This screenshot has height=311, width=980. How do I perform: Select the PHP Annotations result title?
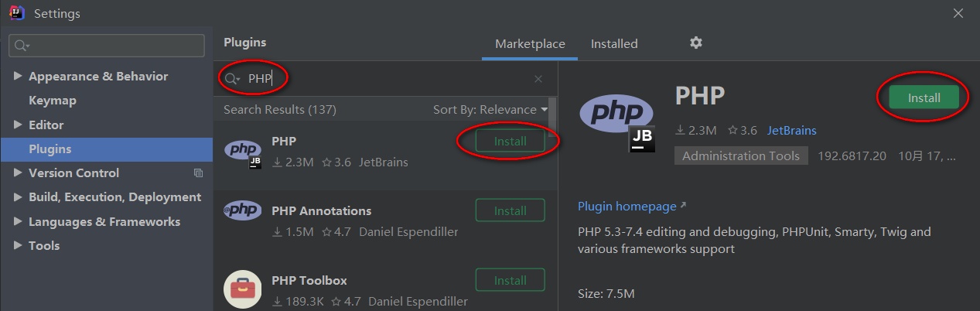tap(322, 210)
